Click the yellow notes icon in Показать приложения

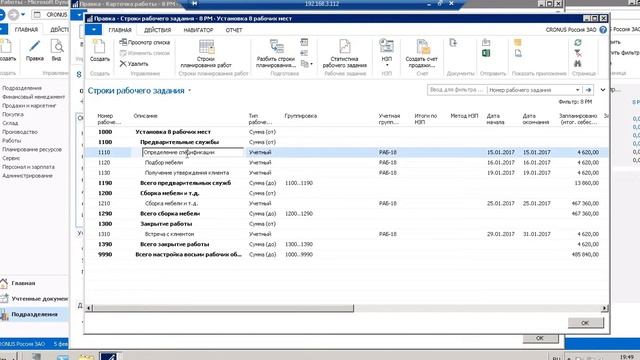coord(518,42)
